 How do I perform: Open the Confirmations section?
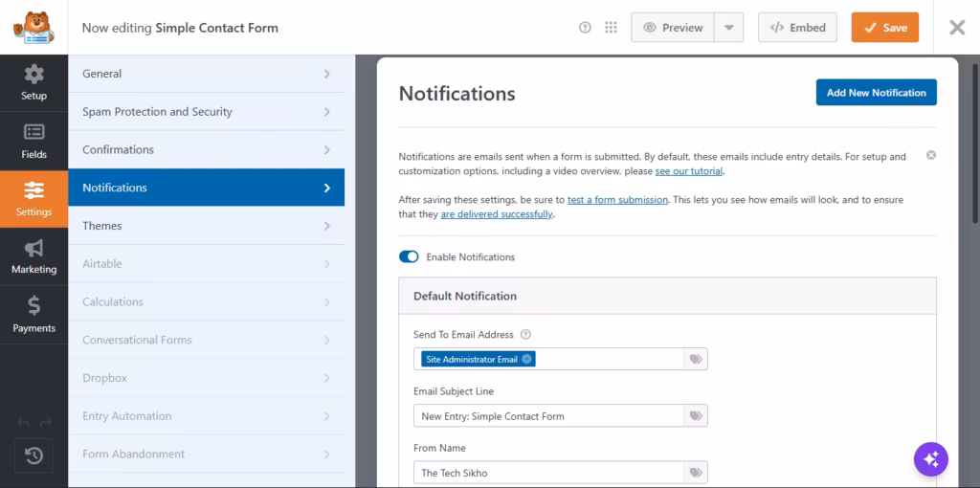click(x=207, y=150)
